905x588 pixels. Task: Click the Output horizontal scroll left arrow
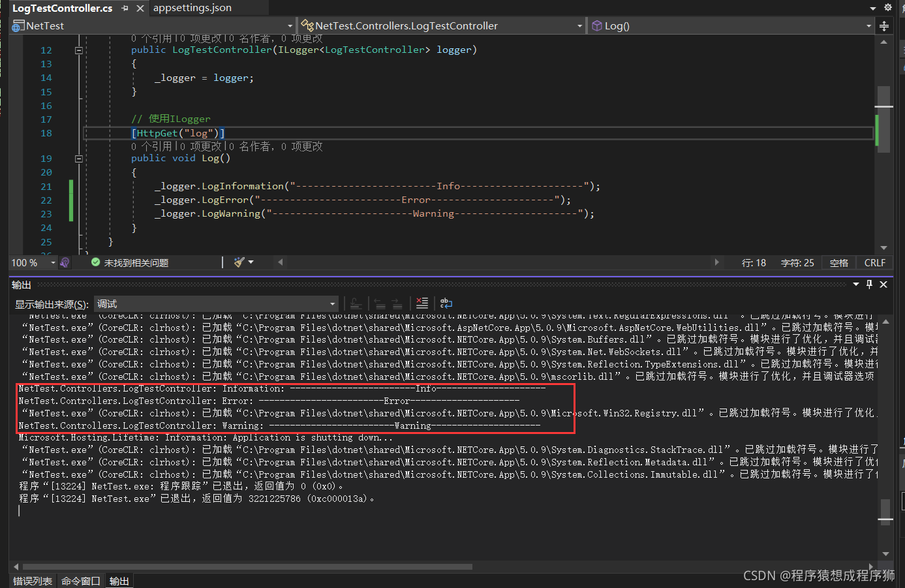pos(16,566)
